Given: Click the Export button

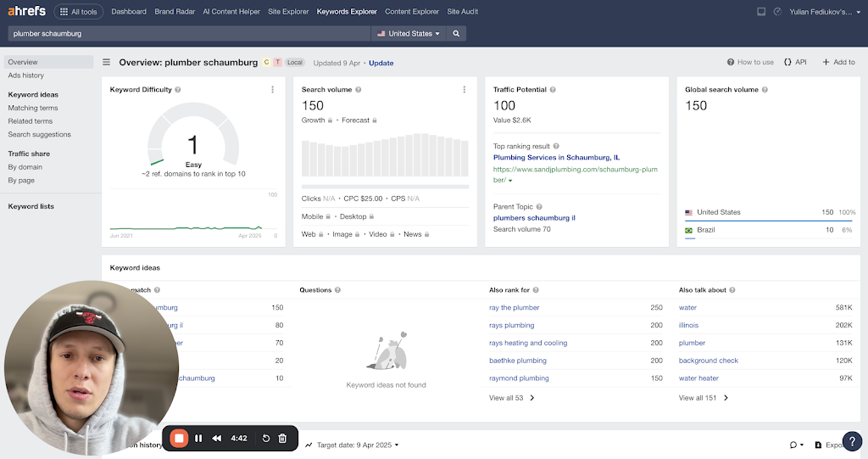Looking at the screenshot, I should [829, 445].
